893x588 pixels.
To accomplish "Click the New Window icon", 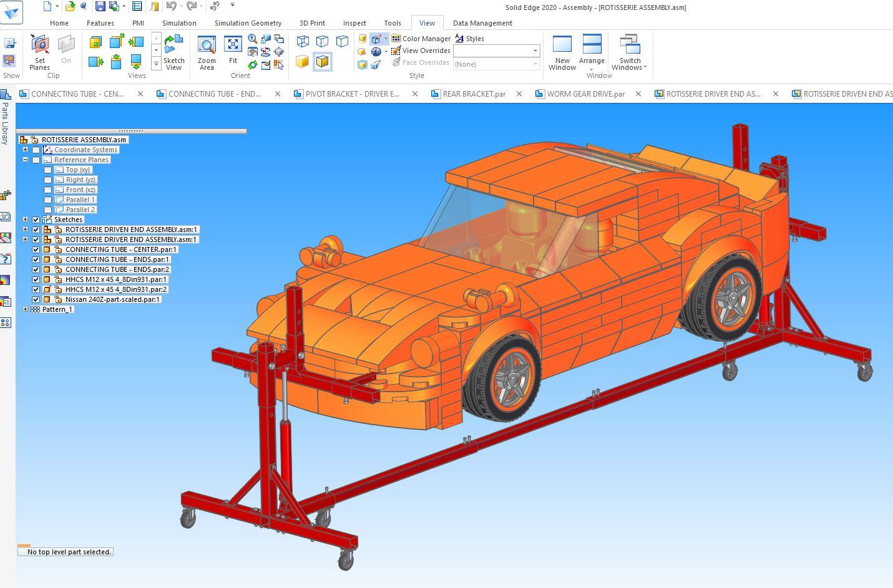I will pyautogui.click(x=562, y=53).
